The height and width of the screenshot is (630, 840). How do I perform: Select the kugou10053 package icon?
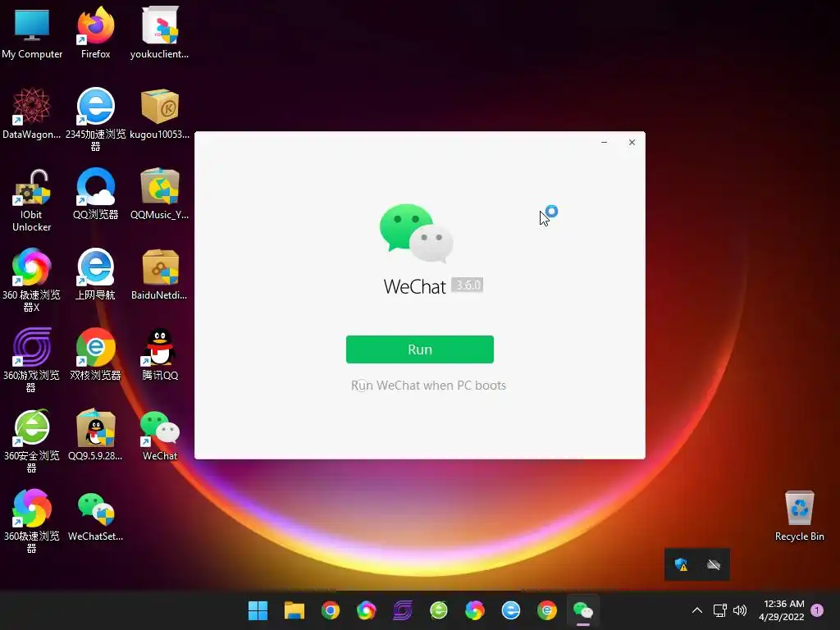coord(159,113)
